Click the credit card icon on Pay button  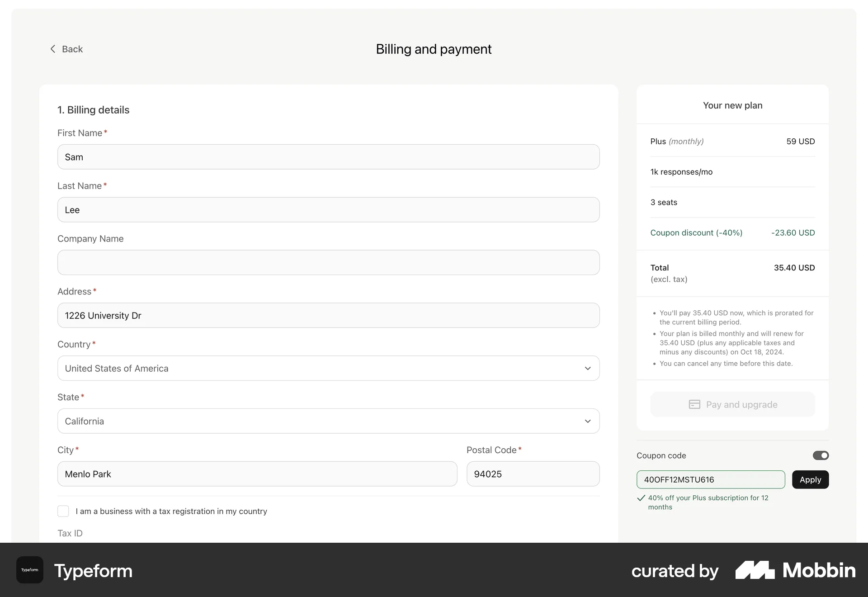tap(694, 404)
